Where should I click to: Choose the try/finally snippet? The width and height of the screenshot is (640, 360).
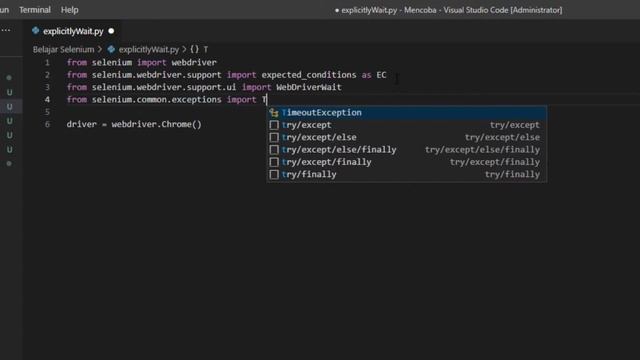(407, 174)
